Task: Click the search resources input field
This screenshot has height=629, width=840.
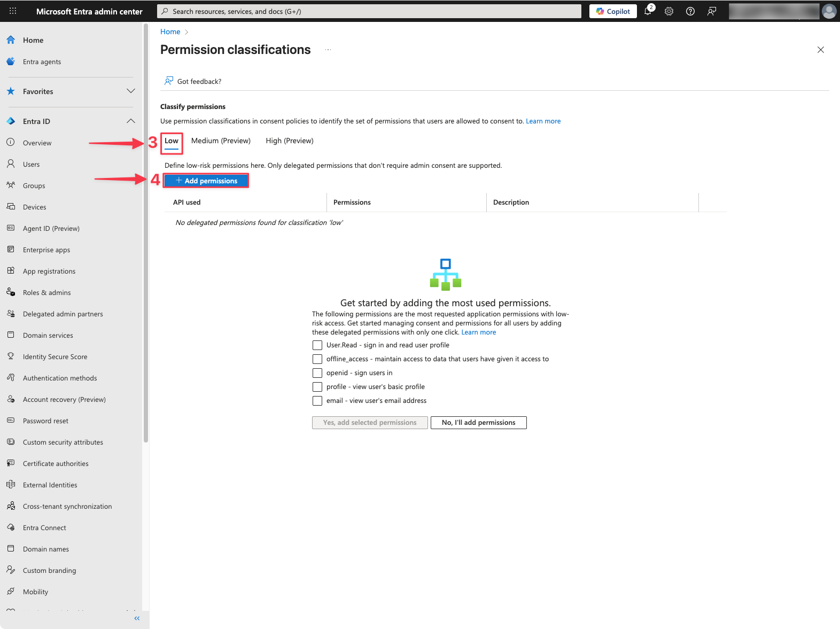Action: click(x=369, y=11)
